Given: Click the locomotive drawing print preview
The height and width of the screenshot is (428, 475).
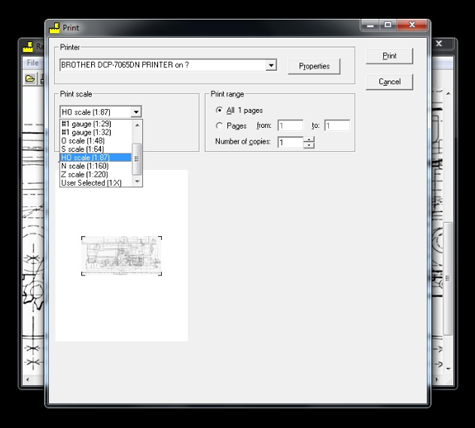Looking at the screenshot, I should [122, 256].
